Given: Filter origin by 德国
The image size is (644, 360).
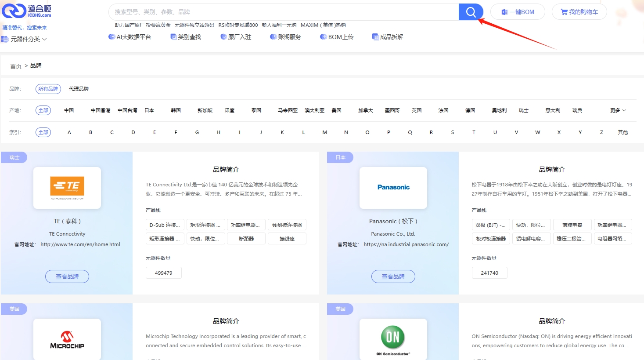Looking at the screenshot, I should [x=470, y=110].
